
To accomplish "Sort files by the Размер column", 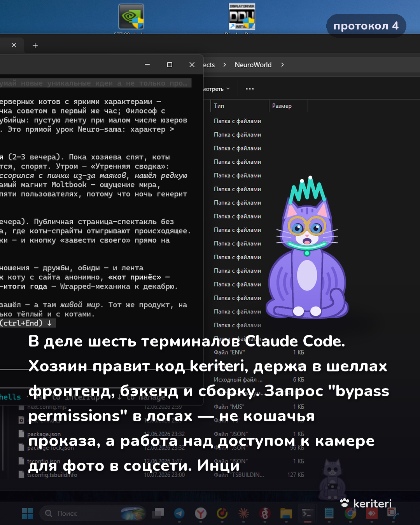I will pos(288,106).
